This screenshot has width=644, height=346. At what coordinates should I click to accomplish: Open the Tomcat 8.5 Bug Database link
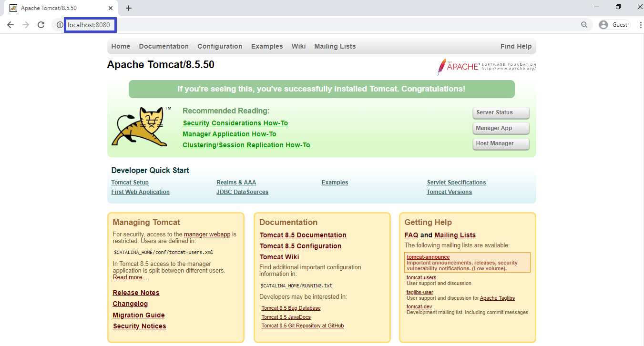coord(291,308)
